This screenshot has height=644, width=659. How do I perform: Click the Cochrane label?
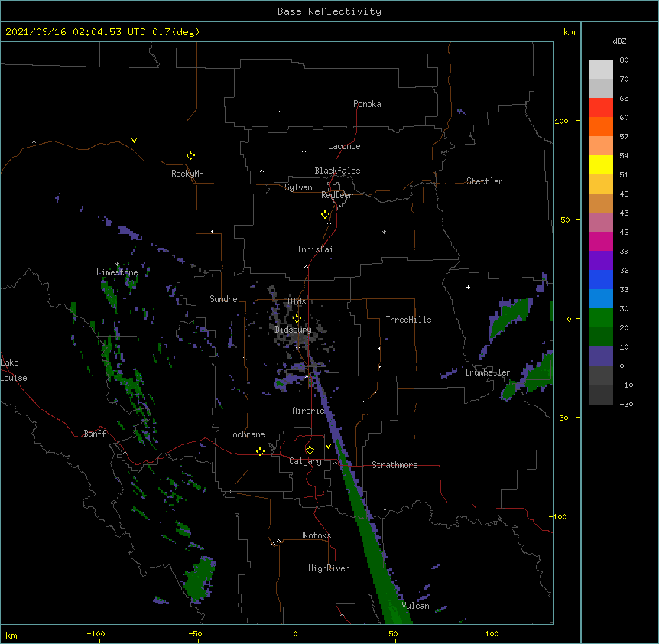coord(246,434)
